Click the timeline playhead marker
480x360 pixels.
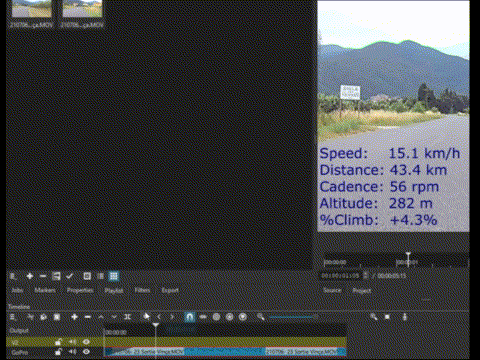click(x=156, y=325)
